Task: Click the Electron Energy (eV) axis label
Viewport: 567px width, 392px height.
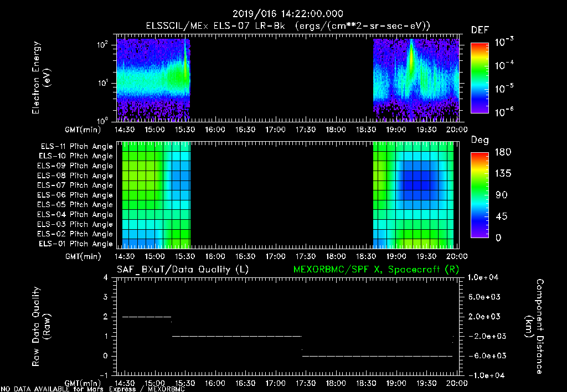Action: 41,78
